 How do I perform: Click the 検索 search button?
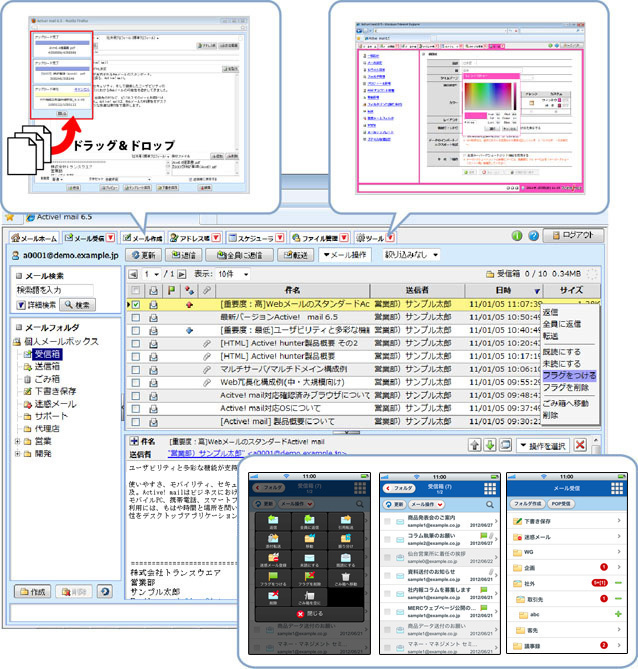77,305
